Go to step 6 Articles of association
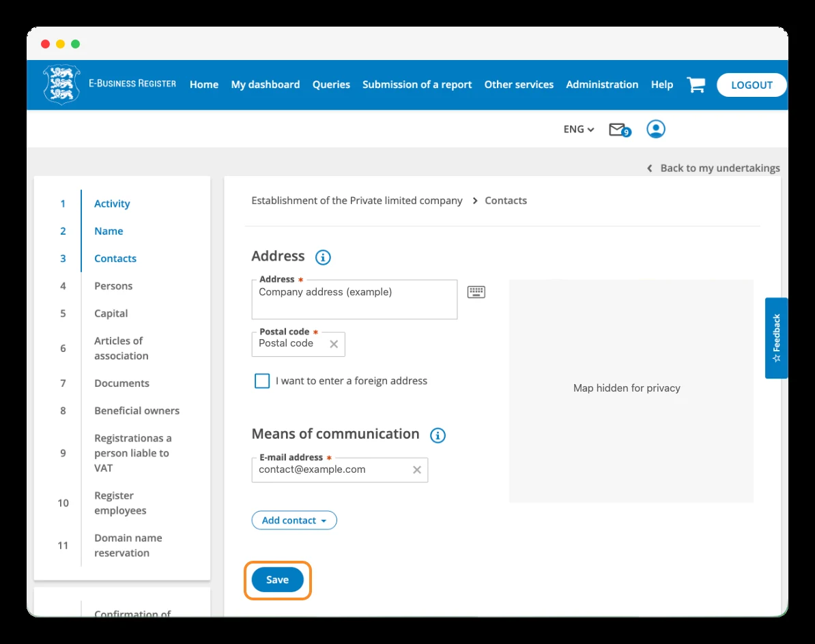The height and width of the screenshot is (644, 815). click(121, 349)
